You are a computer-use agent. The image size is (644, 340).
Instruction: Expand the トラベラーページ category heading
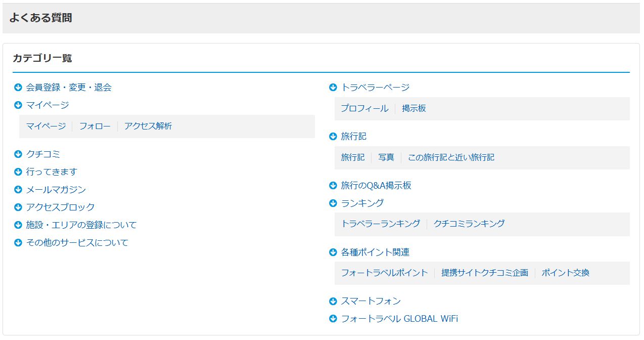(x=375, y=88)
